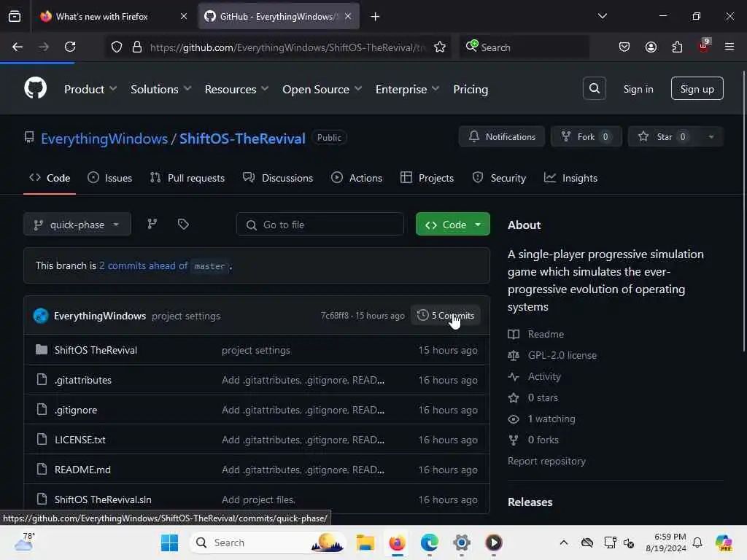Open the README.md file
Screen dimensions: 747x560
(x=82, y=470)
